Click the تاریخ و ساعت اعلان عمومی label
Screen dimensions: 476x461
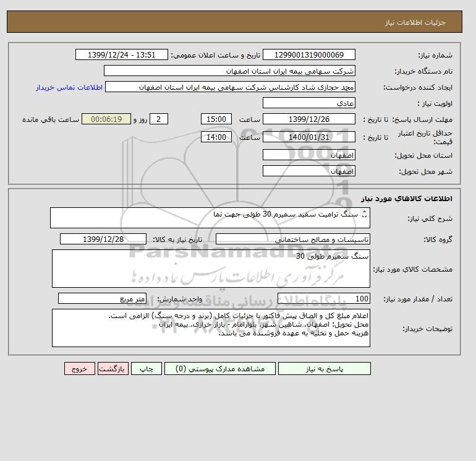click(216, 55)
